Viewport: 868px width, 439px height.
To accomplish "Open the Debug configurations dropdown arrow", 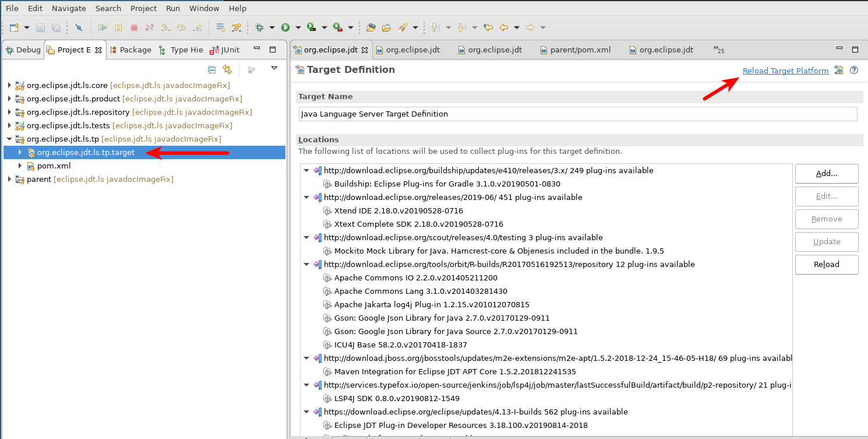I will 272,27.
